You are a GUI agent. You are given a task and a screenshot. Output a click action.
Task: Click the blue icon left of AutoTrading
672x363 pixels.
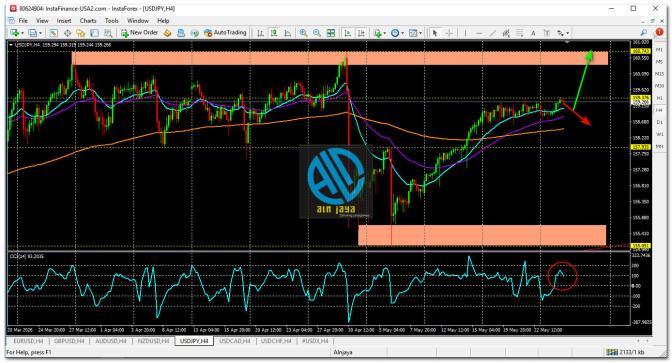click(x=181, y=33)
